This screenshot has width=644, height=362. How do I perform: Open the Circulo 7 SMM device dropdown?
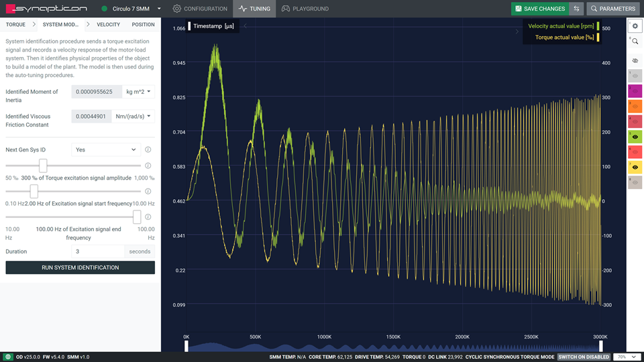[131, 9]
